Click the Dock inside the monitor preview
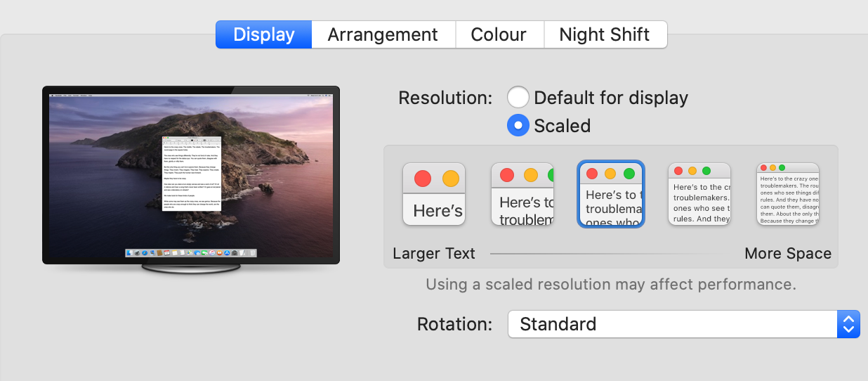This screenshot has width=868, height=381. (191, 252)
